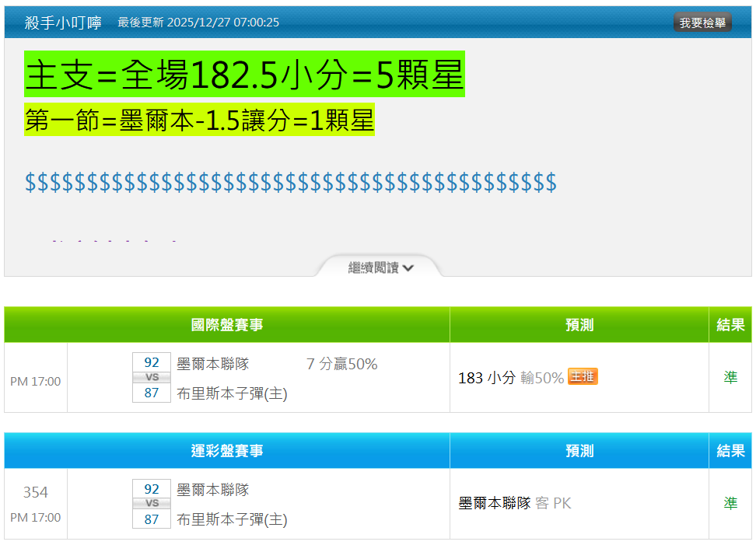The width and height of the screenshot is (756, 545).
Task: Click the green highlighted 主支 headline
Action: pyautogui.click(x=244, y=75)
